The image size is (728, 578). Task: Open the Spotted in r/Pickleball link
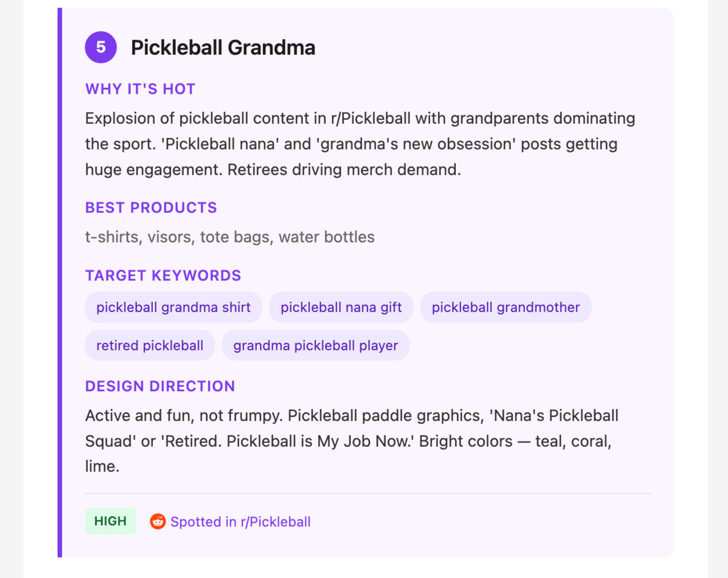(240, 522)
